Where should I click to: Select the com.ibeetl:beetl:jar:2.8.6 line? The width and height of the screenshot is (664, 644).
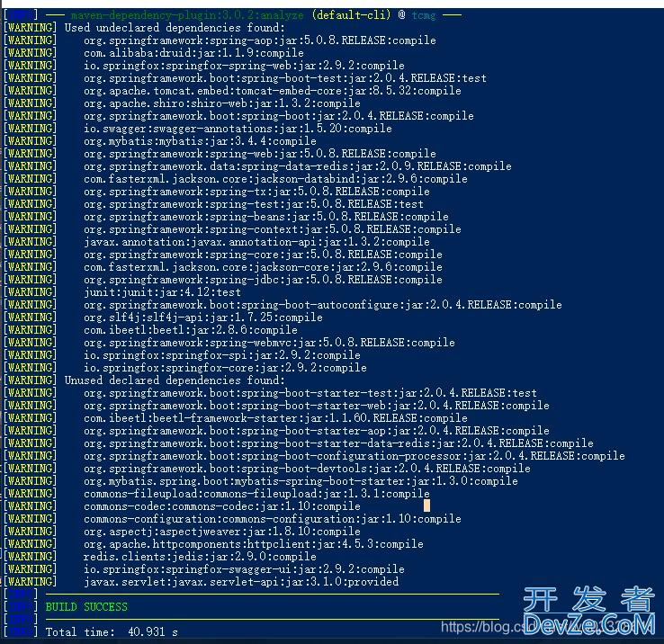[x=191, y=330]
